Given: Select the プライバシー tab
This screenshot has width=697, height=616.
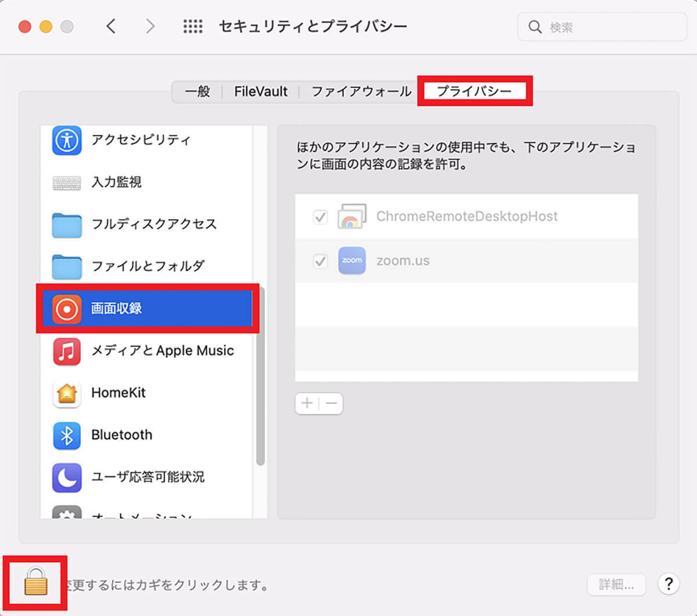Looking at the screenshot, I should [x=475, y=91].
